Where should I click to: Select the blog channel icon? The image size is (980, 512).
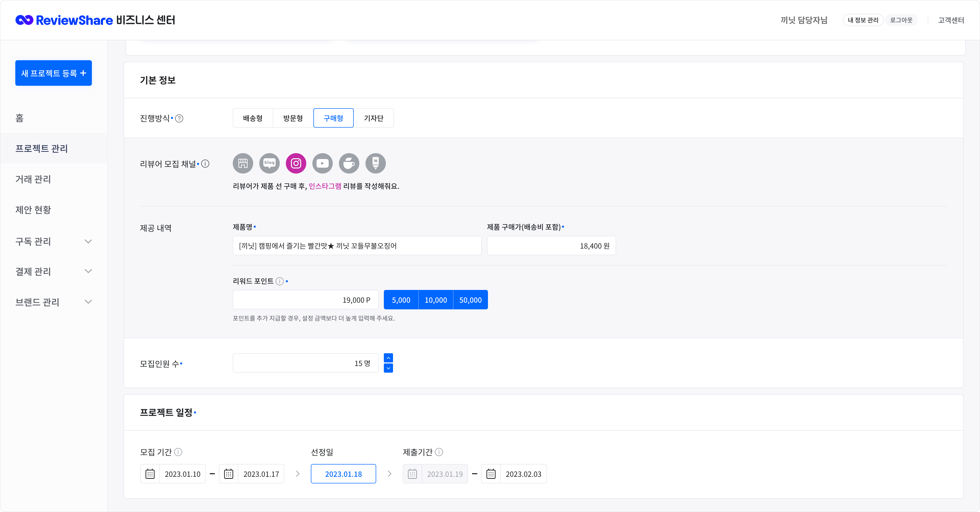coord(269,164)
